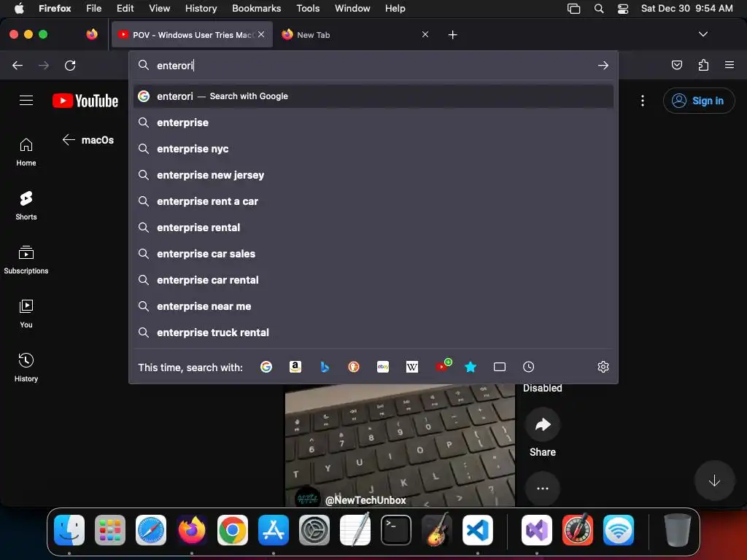Open Save to Pocket icon
The width and height of the screenshot is (747, 560).
[676, 65]
